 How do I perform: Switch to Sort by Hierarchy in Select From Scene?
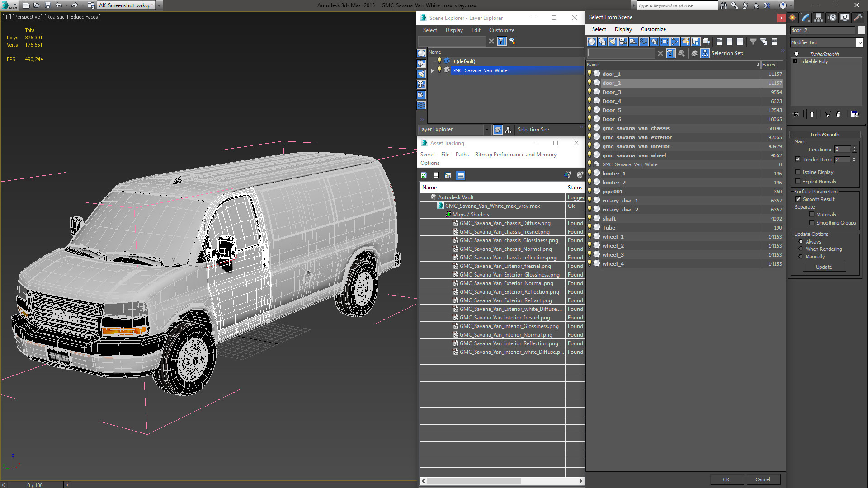705,53
